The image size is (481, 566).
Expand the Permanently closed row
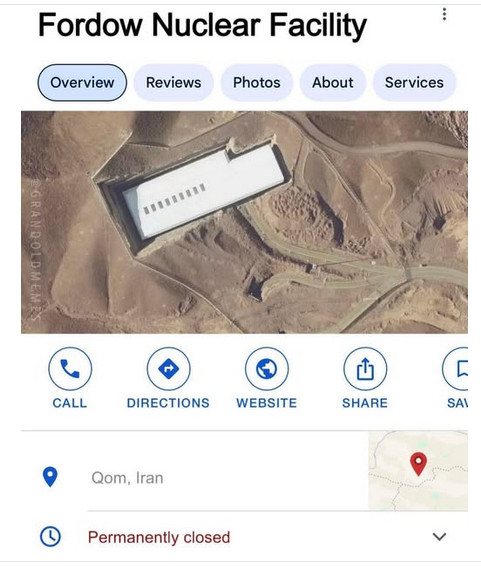(x=244, y=537)
